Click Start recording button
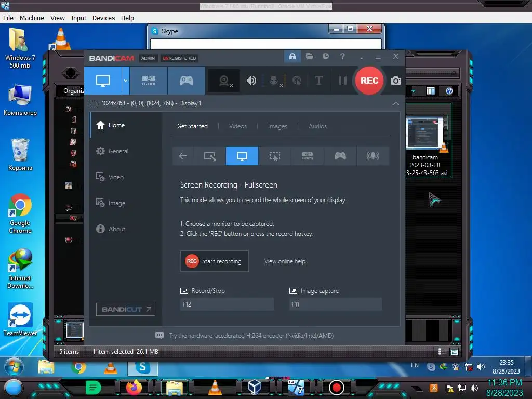Image resolution: width=532 pixels, height=399 pixels. [214, 261]
